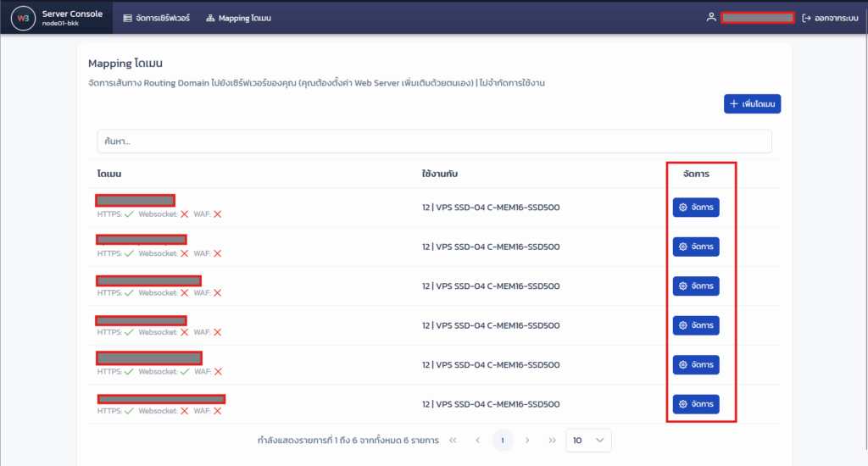Click จัดการ gear button for sixth domain
The width and height of the screenshot is (868, 466).
click(696, 404)
